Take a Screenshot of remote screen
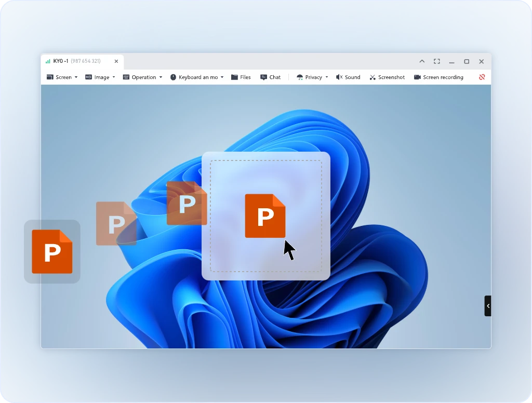This screenshot has height=403, width=532. [387, 77]
